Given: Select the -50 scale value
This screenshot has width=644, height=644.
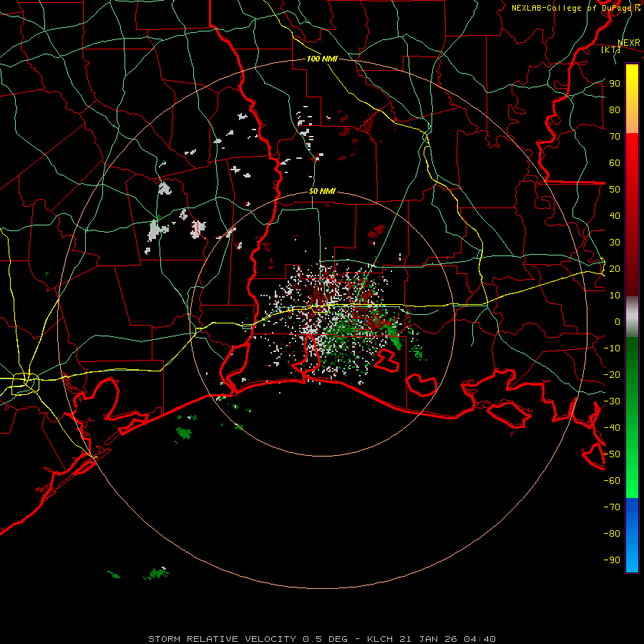Looking at the screenshot, I should point(612,454).
